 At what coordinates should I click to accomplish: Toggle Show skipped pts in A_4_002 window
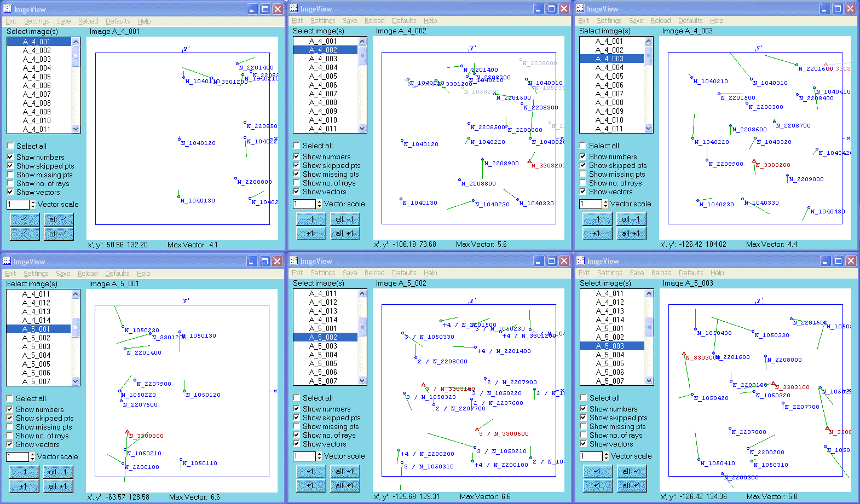(297, 165)
